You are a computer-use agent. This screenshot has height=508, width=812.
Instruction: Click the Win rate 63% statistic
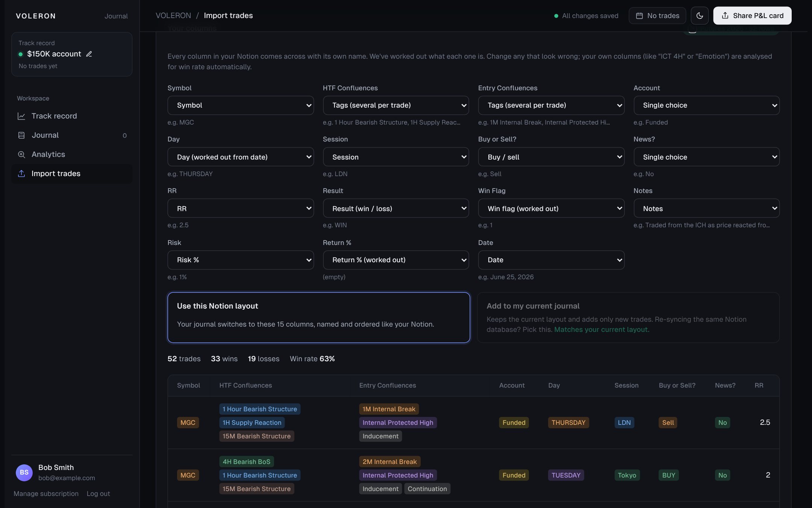(312, 359)
